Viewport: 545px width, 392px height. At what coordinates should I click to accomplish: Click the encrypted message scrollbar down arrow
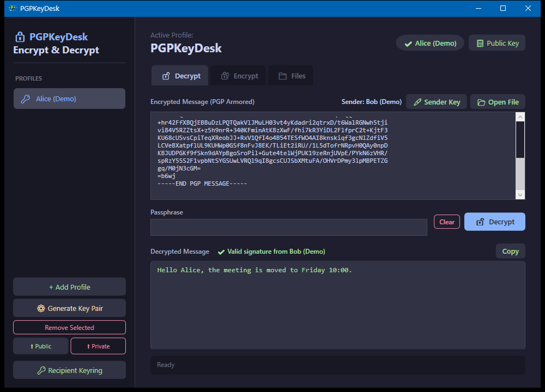tap(520, 195)
